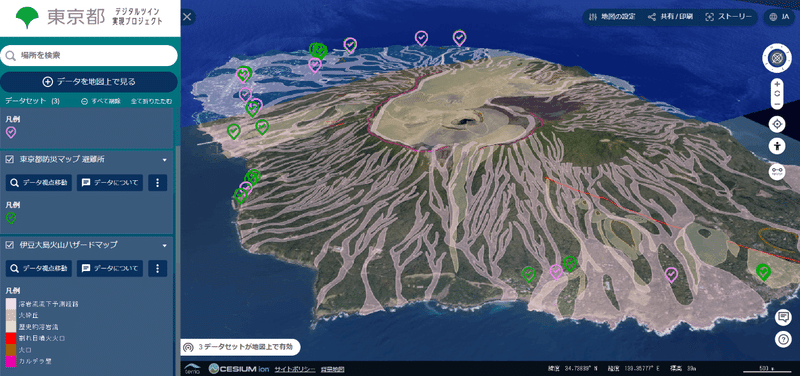This screenshot has width=800, height=376.
Task: Open the 背景地図 link in footer
Action: [332, 369]
